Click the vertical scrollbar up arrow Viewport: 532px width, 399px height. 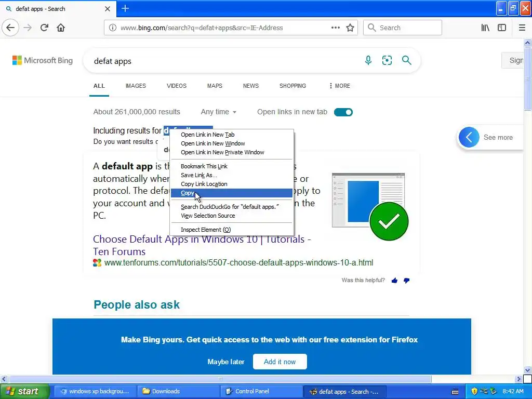coord(527,43)
